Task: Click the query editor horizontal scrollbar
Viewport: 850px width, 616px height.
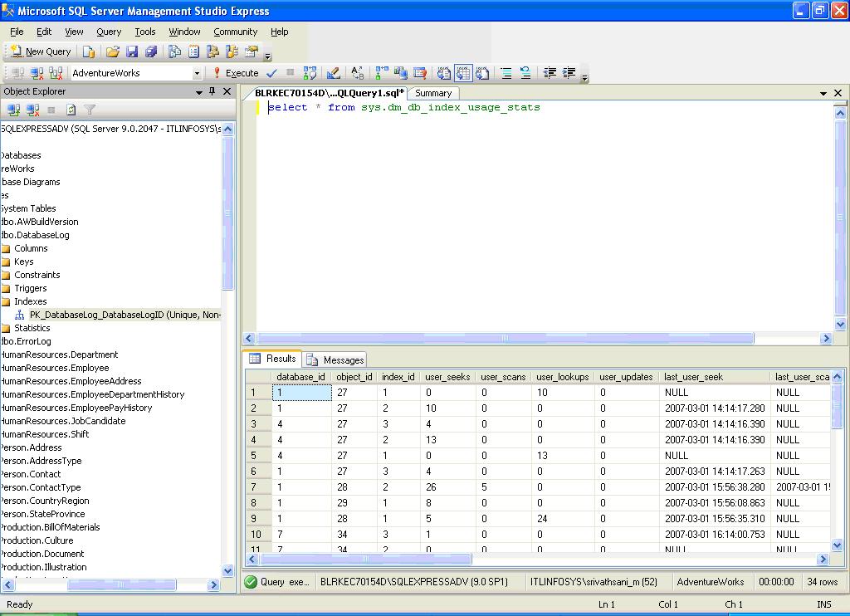Action: (x=505, y=339)
